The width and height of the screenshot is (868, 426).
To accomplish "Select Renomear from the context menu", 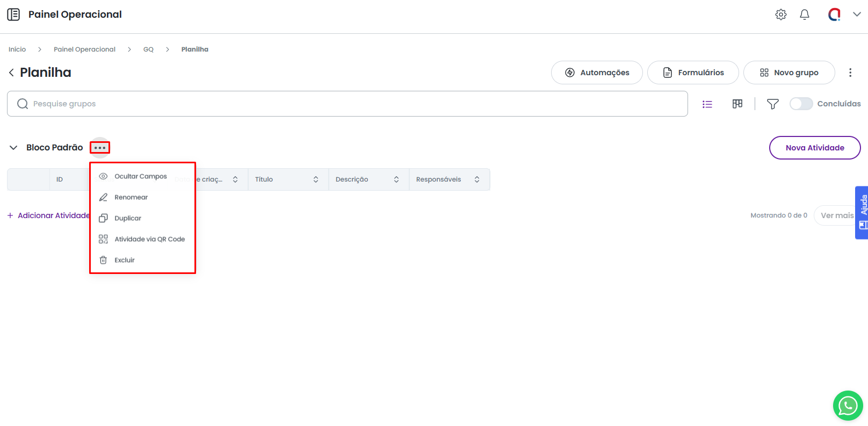I will pos(131,197).
